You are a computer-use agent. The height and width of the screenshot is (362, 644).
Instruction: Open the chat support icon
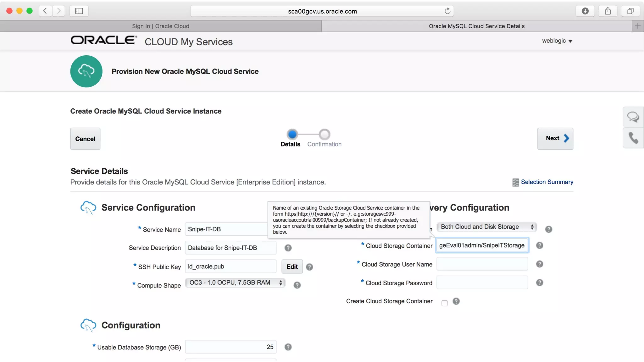633,117
